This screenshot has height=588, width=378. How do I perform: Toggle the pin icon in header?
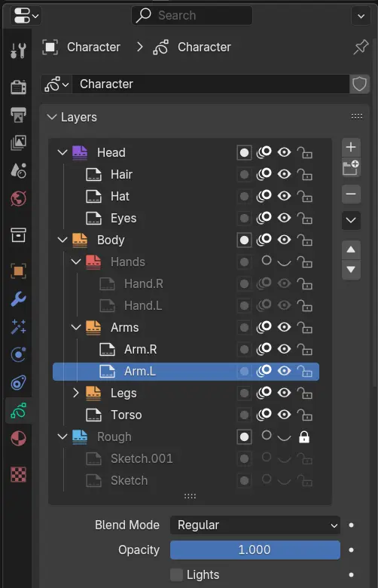click(x=361, y=47)
